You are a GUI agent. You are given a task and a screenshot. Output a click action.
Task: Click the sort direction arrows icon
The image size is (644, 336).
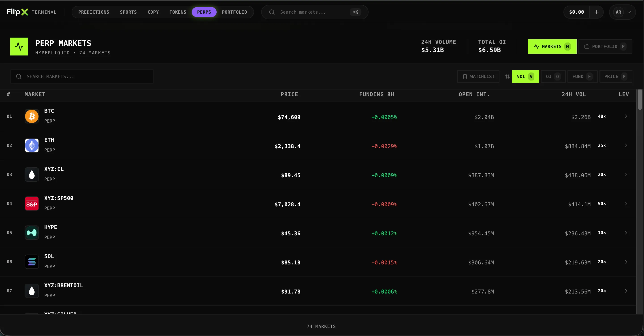pos(508,77)
